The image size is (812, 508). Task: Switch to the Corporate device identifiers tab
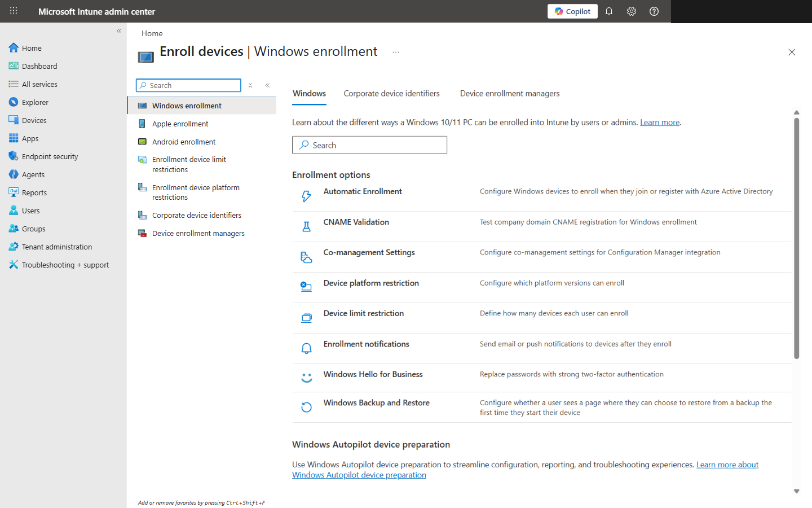point(391,93)
